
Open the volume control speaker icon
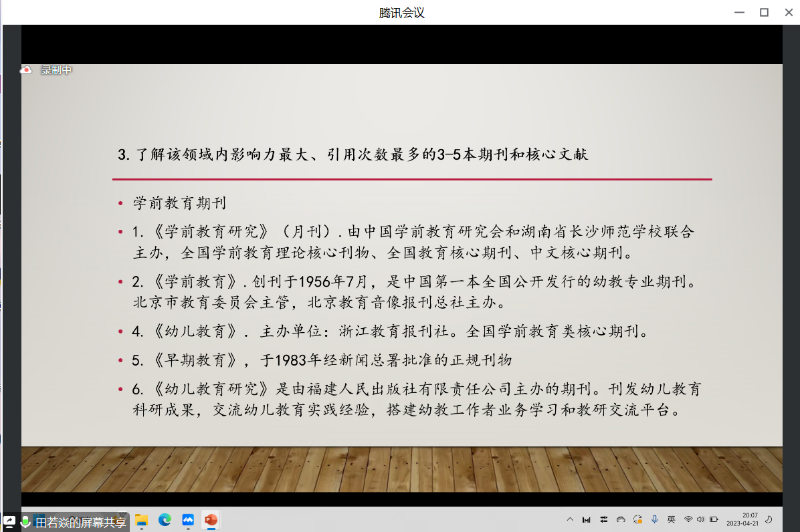[x=700, y=519]
